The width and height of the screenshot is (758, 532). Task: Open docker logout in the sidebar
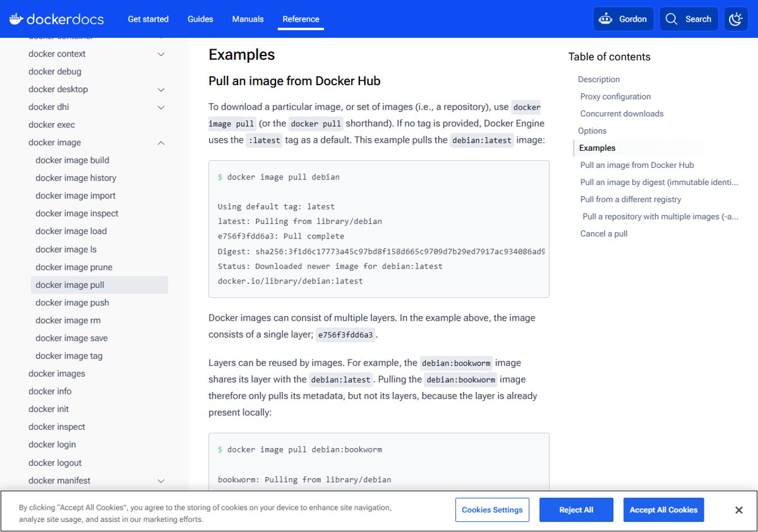[55, 463]
